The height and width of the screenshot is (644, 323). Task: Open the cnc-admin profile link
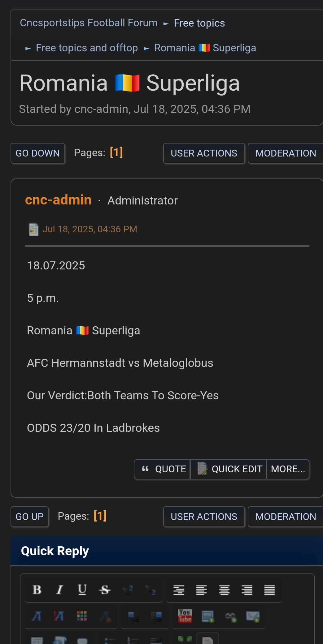tap(58, 200)
